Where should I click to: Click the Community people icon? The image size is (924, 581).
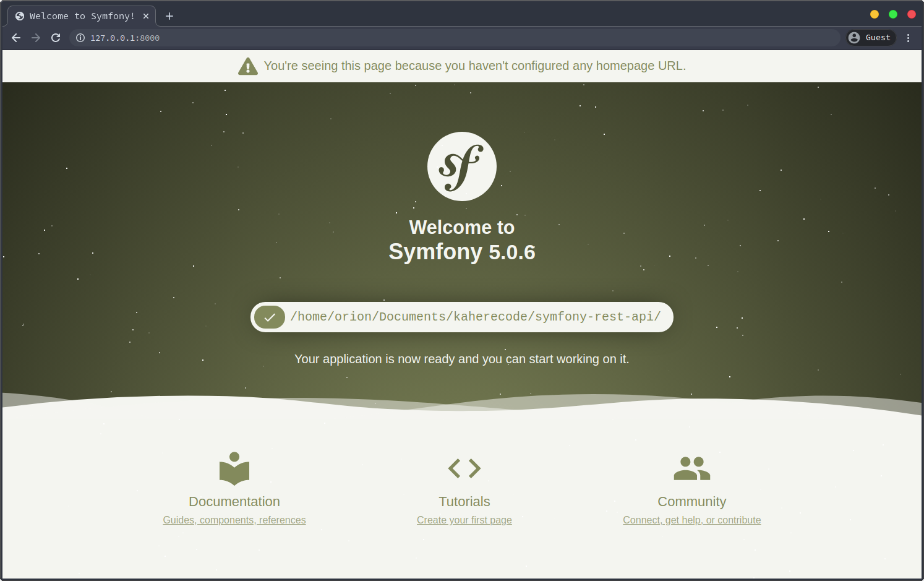click(691, 468)
